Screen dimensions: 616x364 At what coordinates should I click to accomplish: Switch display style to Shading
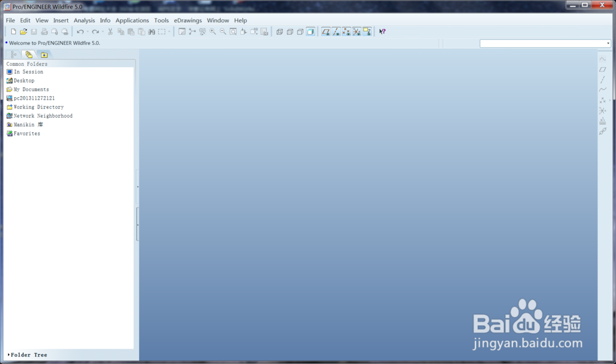310,32
